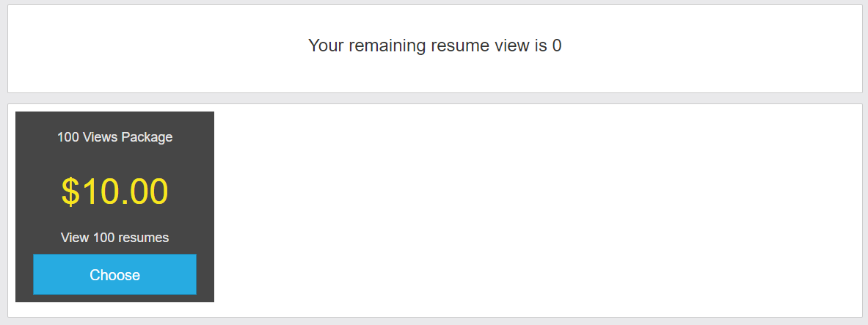Image resolution: width=868 pixels, height=325 pixels.
Task: Click the word 'View' in the card description
Action: click(x=75, y=238)
